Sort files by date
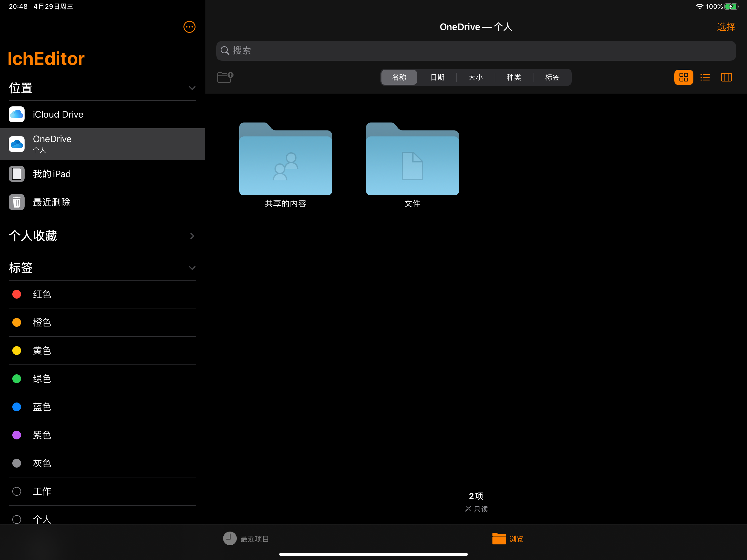The width and height of the screenshot is (747, 560). pyautogui.click(x=437, y=77)
